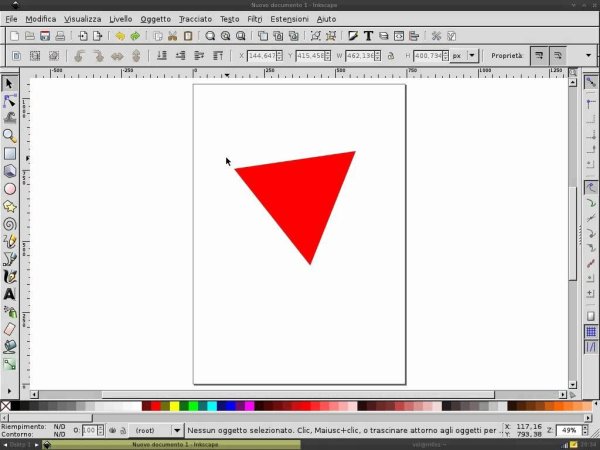Pick the cyan palette swatch
The width and height of the screenshot is (600, 450).
click(x=212, y=406)
